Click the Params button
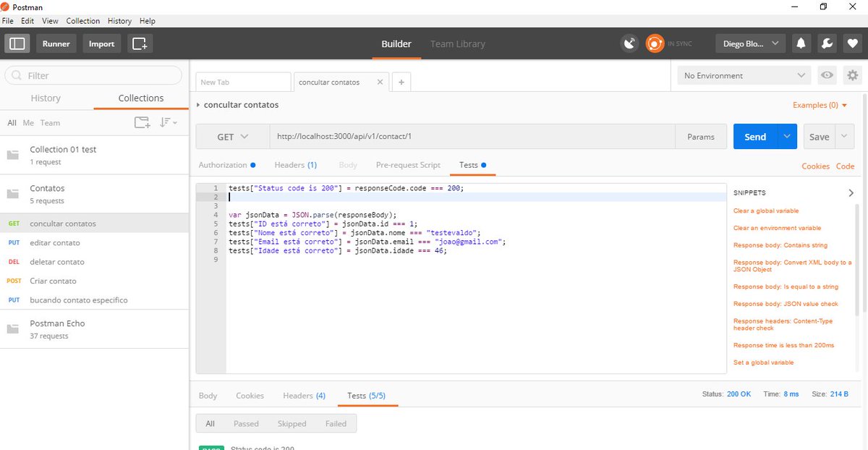The image size is (868, 450). pos(700,137)
